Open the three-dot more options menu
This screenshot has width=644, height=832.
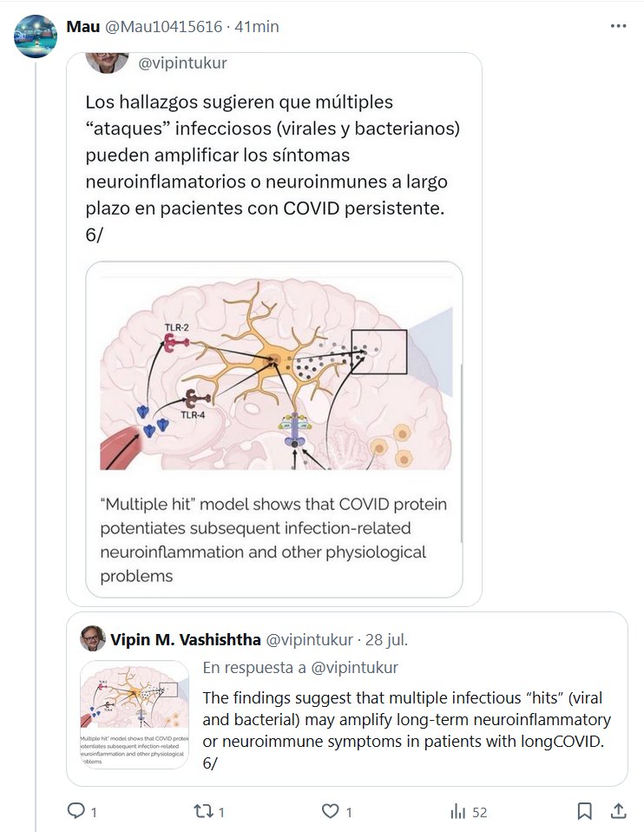(618, 26)
